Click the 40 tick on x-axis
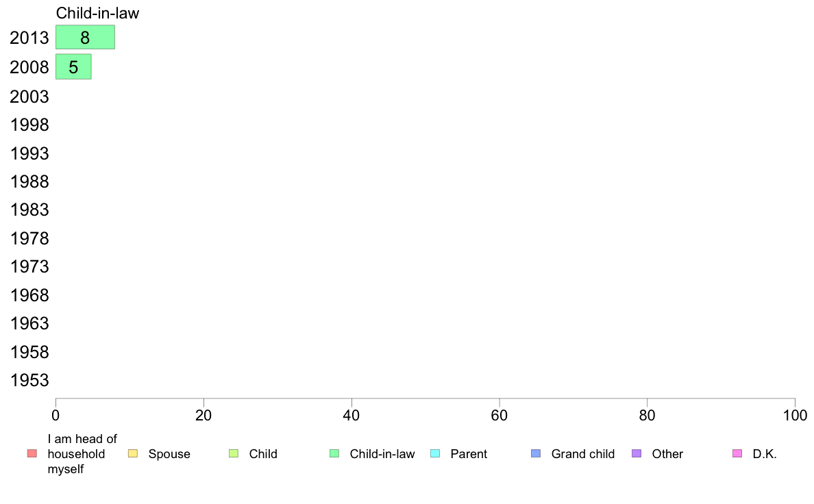814x504 pixels. pyautogui.click(x=351, y=415)
